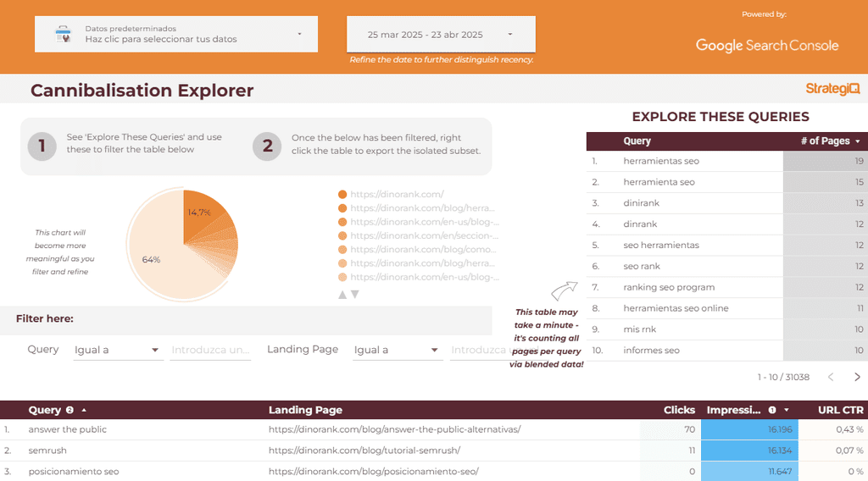Show next legend entries with down arrow
This screenshot has width=868, height=481.
(355, 295)
